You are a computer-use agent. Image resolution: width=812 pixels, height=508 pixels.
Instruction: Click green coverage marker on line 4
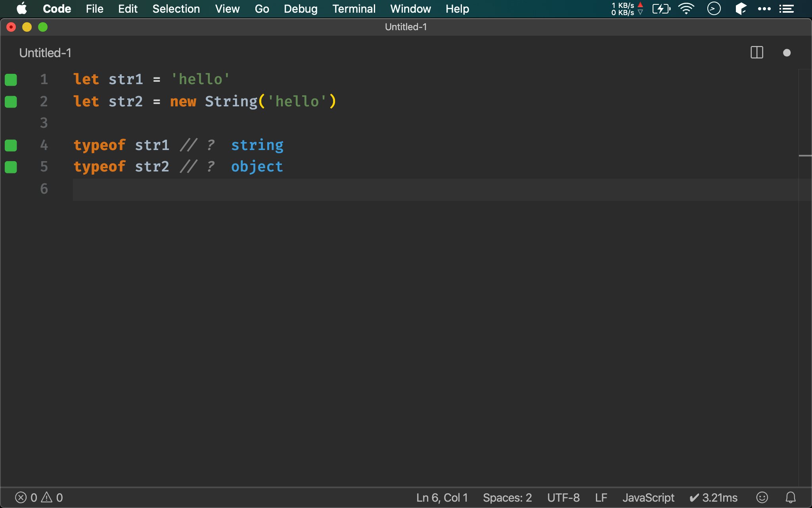(11, 145)
